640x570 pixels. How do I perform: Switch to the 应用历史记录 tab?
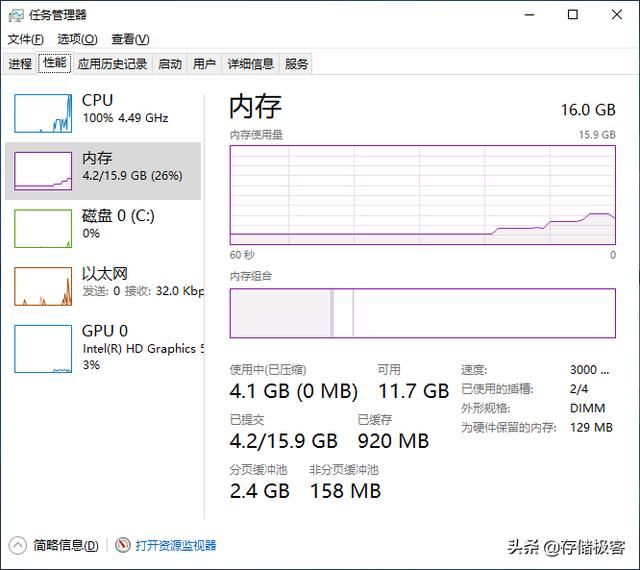[x=112, y=64]
